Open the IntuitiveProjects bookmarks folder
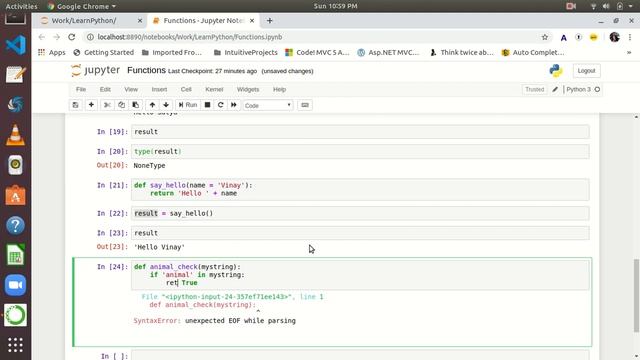 point(246,52)
